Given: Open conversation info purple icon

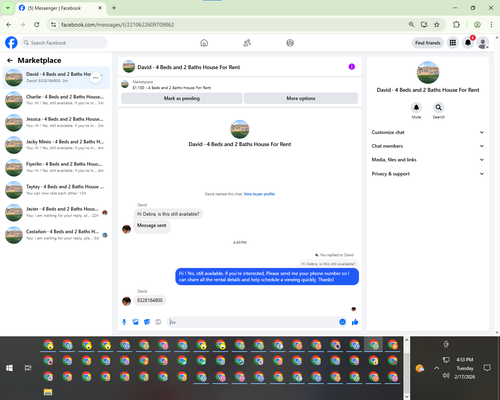Looking at the screenshot, I should [352, 67].
